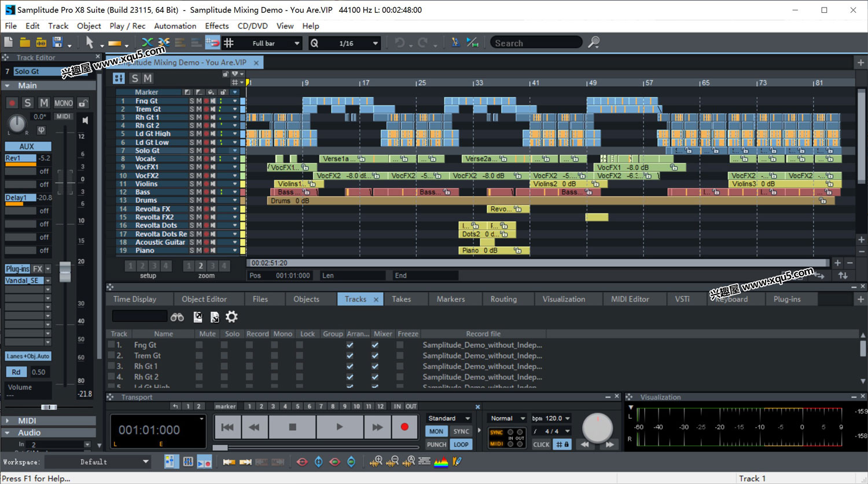
Task: Click the fast forward transport button
Action: [377, 427]
